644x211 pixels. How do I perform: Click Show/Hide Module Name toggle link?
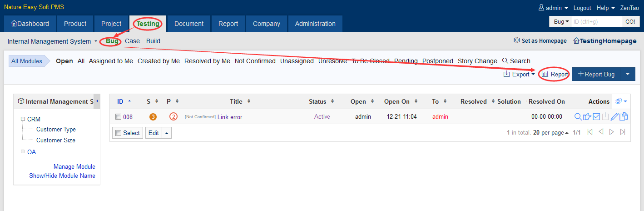[62, 176]
